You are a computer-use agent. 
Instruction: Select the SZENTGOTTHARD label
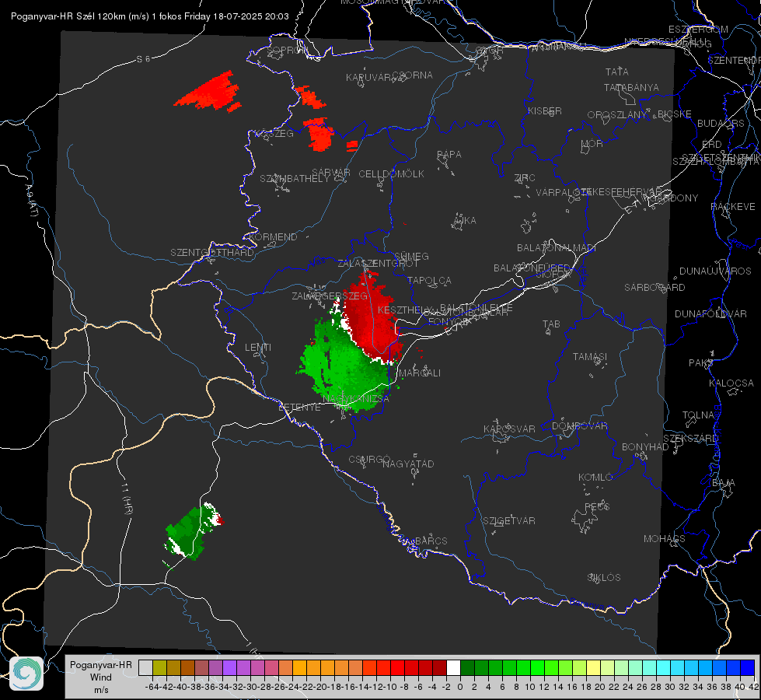212,253
